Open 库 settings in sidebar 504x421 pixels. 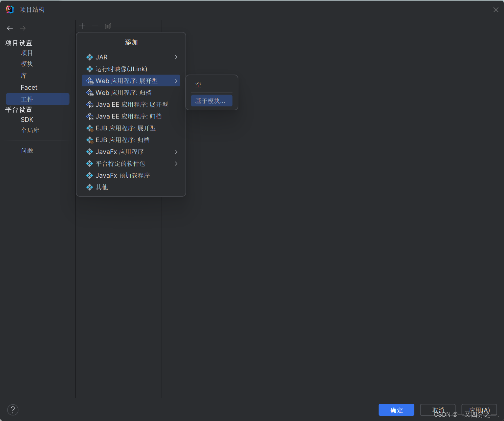(x=24, y=76)
